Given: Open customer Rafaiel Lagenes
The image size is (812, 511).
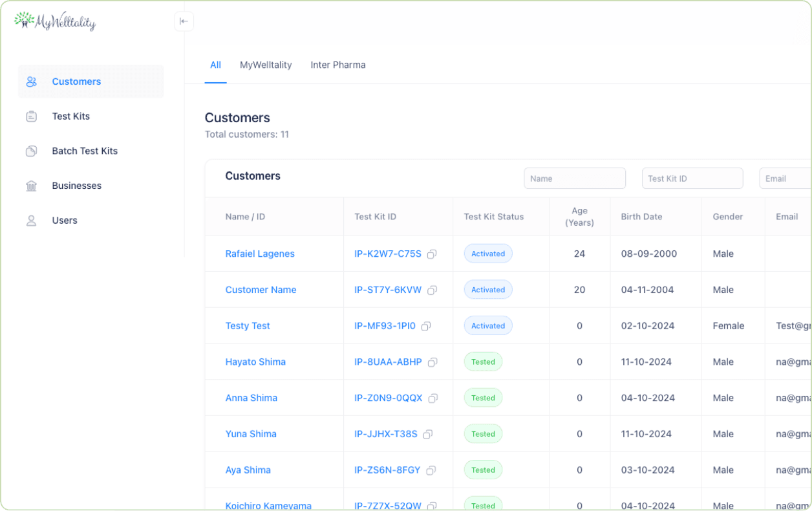Looking at the screenshot, I should [x=260, y=254].
